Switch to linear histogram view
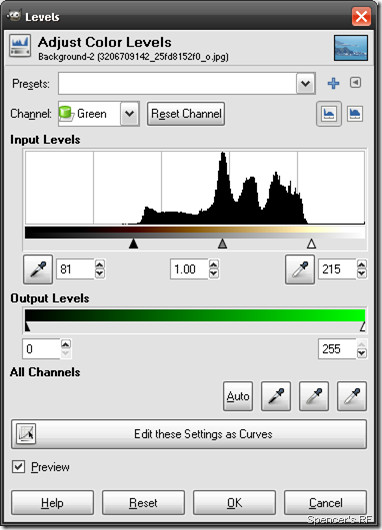Viewport: 382px width, 530px height. [x=329, y=114]
